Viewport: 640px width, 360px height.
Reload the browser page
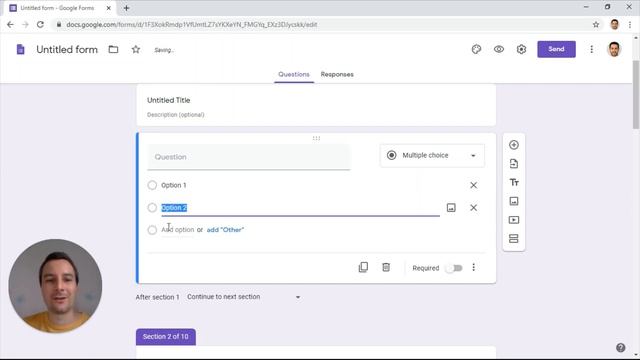40,24
